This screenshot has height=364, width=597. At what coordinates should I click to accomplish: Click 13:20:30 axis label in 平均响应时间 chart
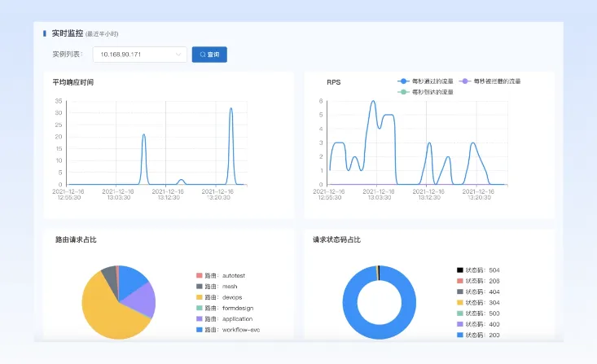[218, 198]
